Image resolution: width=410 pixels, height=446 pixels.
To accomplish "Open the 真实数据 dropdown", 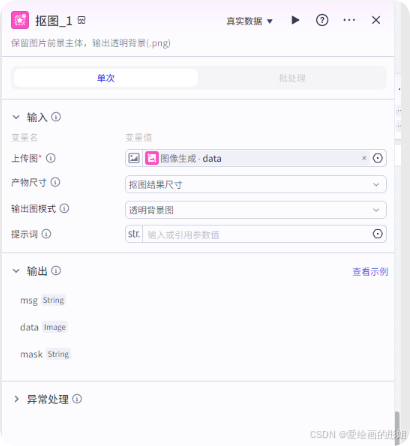I will coord(250,21).
